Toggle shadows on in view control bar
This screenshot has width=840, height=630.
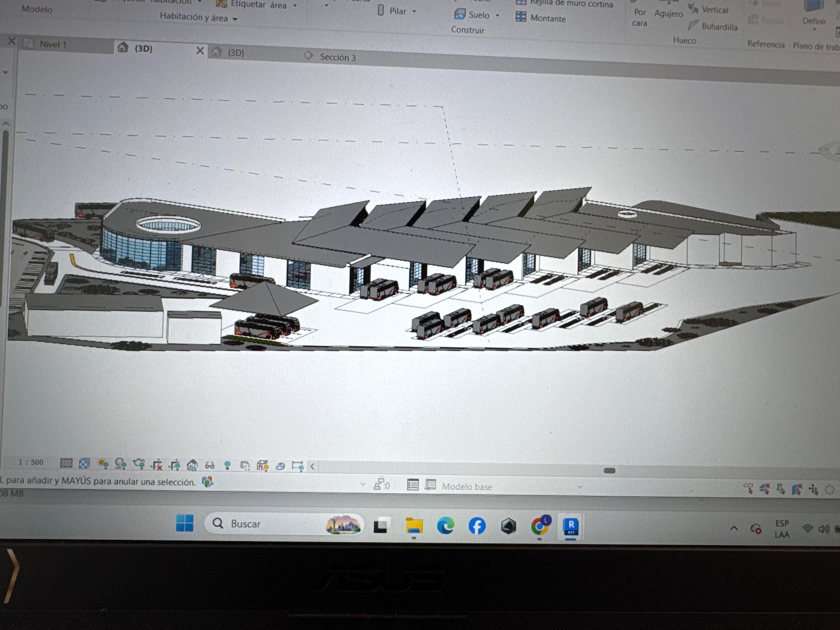point(121,464)
